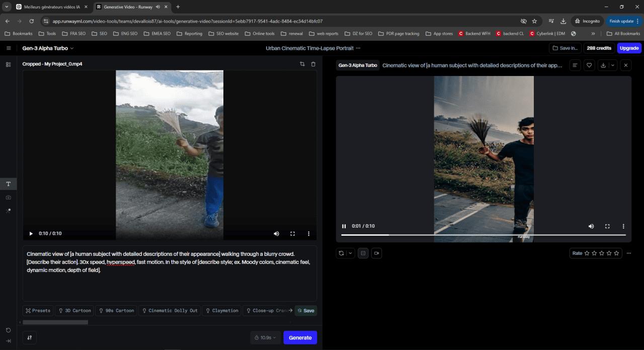Click the project title Urban Cinematic Time-Lapse Portrait

(309, 48)
